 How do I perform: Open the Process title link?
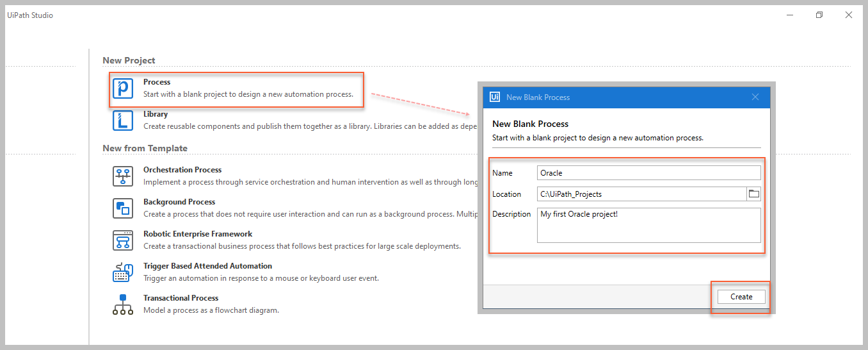[x=157, y=82]
